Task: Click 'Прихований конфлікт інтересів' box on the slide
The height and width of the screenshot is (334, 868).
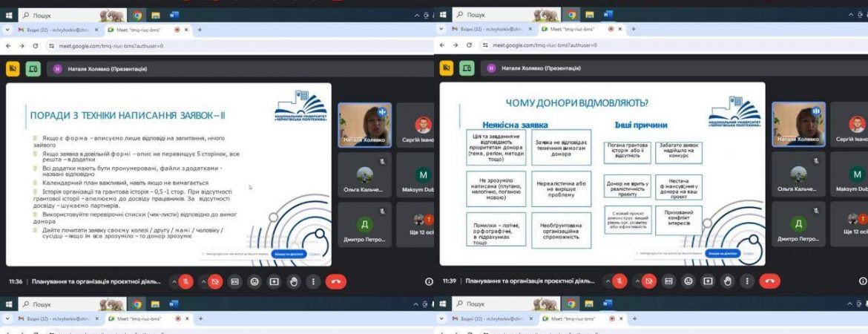Action: click(x=679, y=220)
